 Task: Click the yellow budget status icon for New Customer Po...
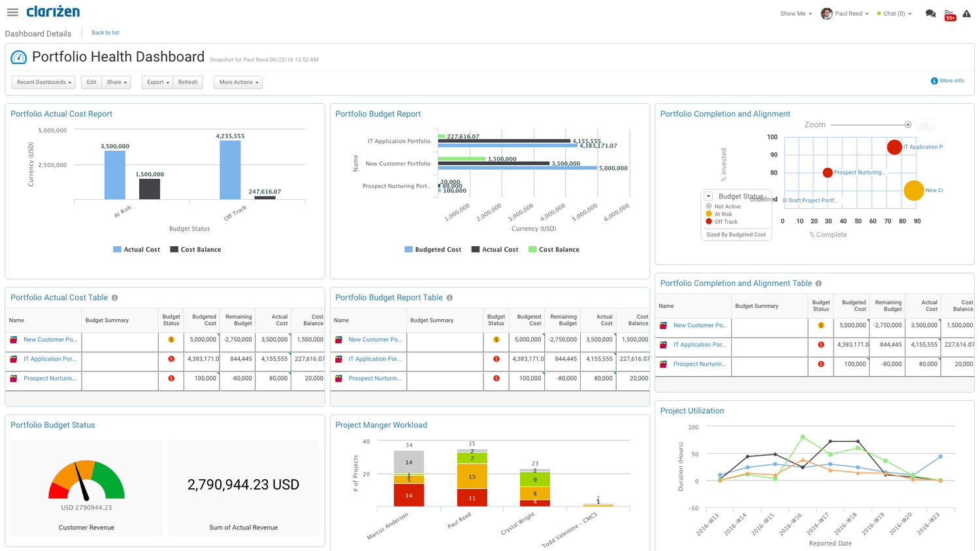click(171, 339)
